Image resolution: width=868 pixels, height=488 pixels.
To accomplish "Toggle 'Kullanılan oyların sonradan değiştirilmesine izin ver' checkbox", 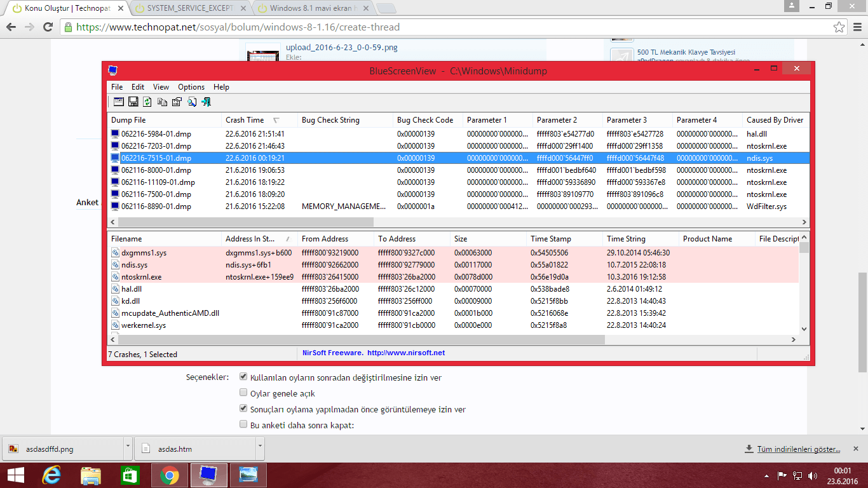I will [x=243, y=377].
